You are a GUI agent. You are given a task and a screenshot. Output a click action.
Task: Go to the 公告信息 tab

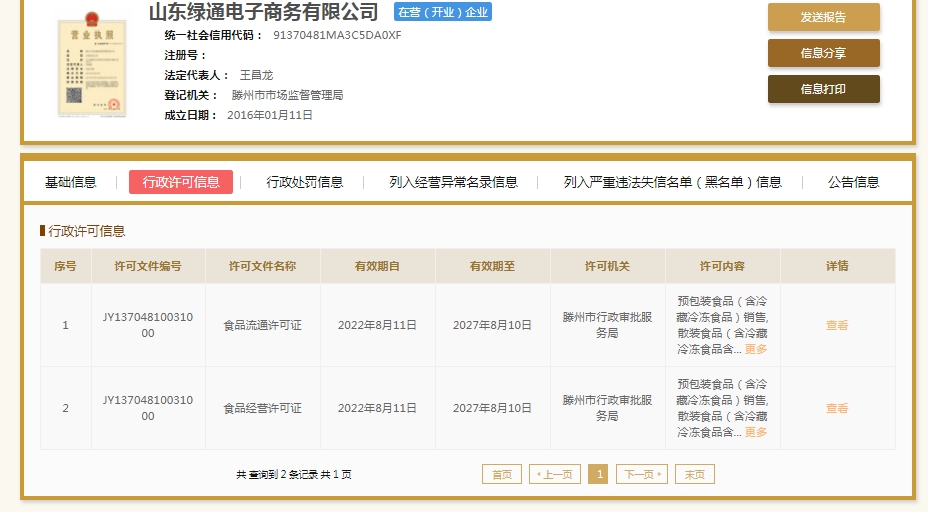(x=854, y=182)
